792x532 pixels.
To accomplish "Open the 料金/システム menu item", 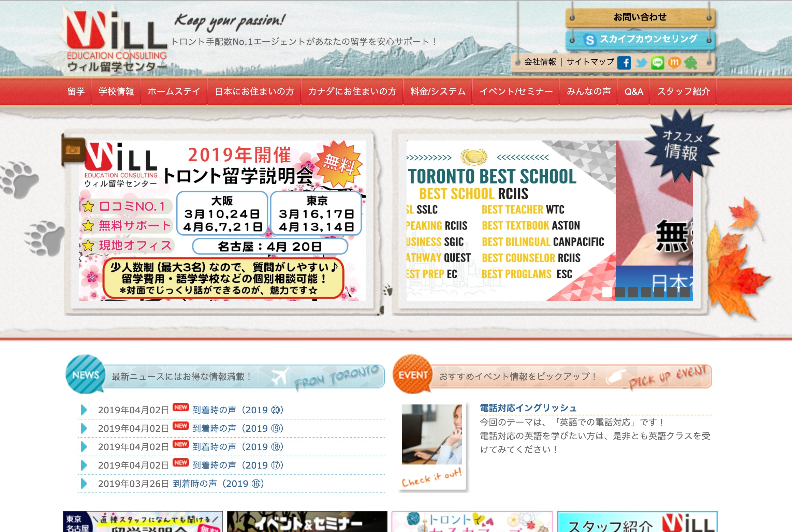I will coord(438,91).
